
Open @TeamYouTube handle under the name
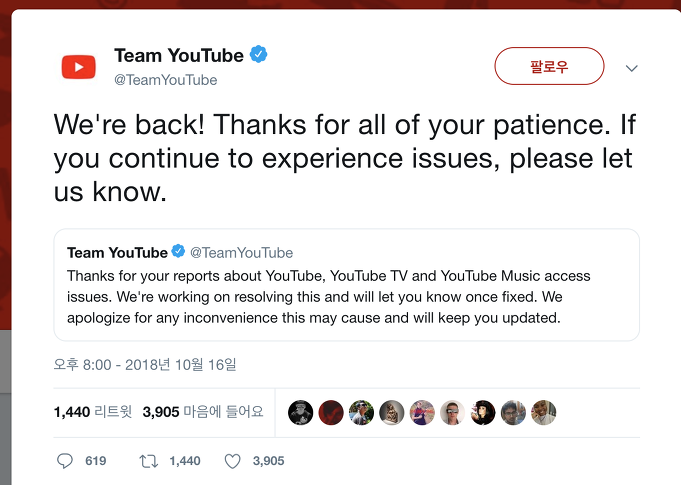(165, 80)
